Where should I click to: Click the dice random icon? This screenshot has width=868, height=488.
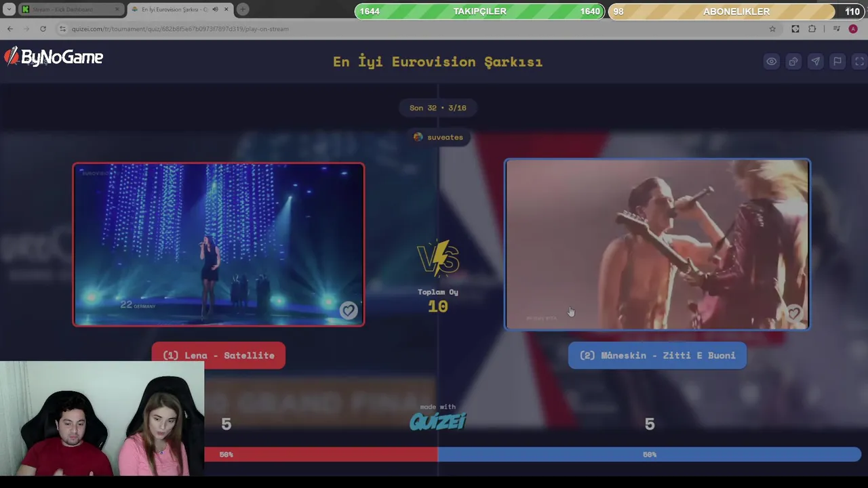click(793, 62)
